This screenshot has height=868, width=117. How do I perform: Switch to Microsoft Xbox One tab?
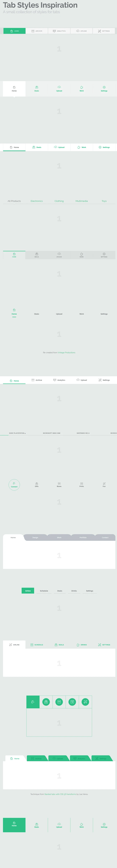[x=51, y=433]
